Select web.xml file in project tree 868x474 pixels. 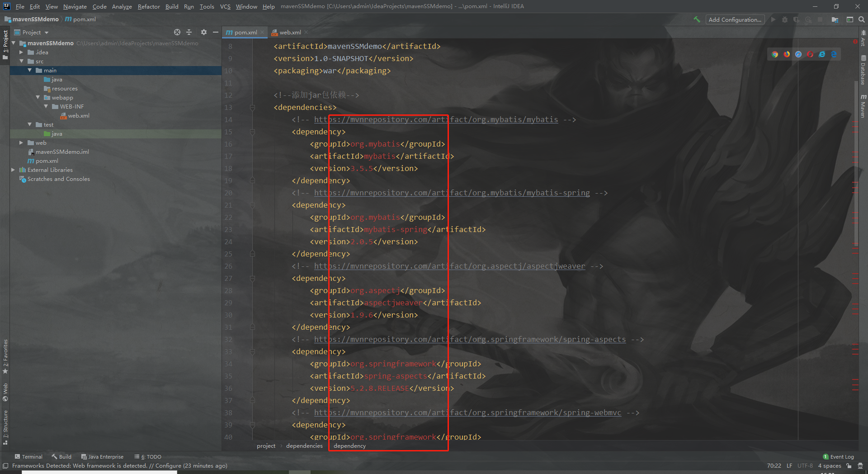coord(75,115)
